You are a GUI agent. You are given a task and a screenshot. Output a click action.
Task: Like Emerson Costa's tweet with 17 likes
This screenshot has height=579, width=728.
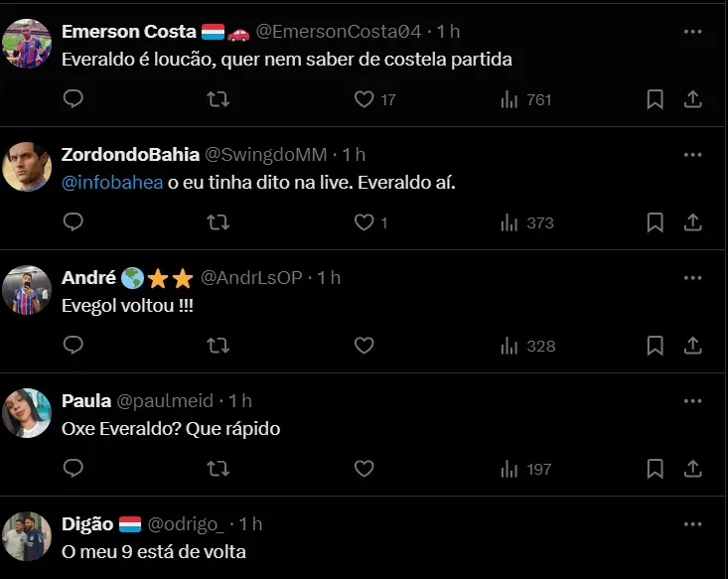[364, 99]
